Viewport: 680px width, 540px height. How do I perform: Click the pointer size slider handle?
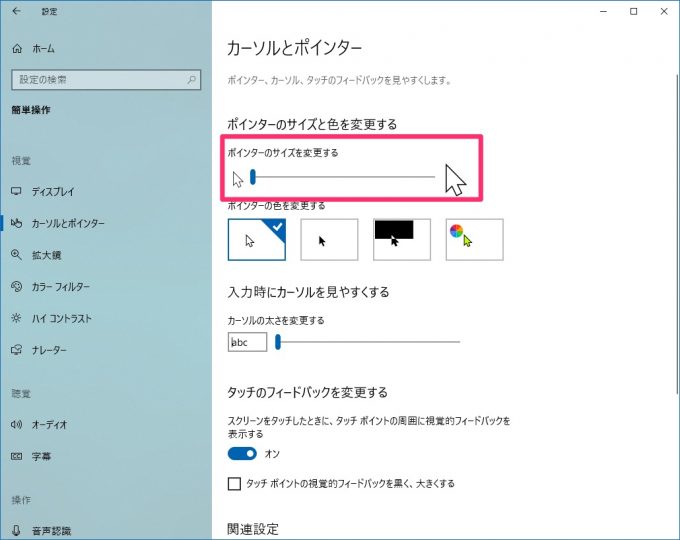click(253, 177)
